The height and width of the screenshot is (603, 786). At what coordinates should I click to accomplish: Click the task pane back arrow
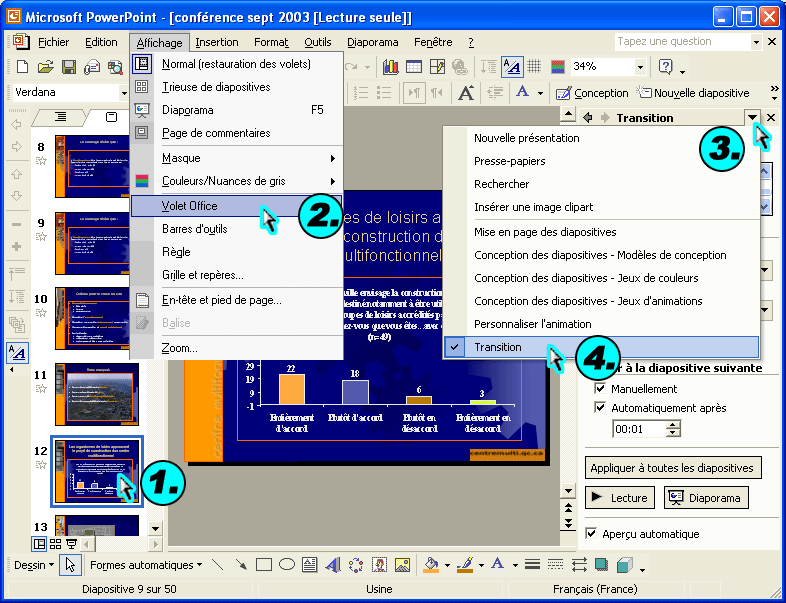click(x=587, y=118)
